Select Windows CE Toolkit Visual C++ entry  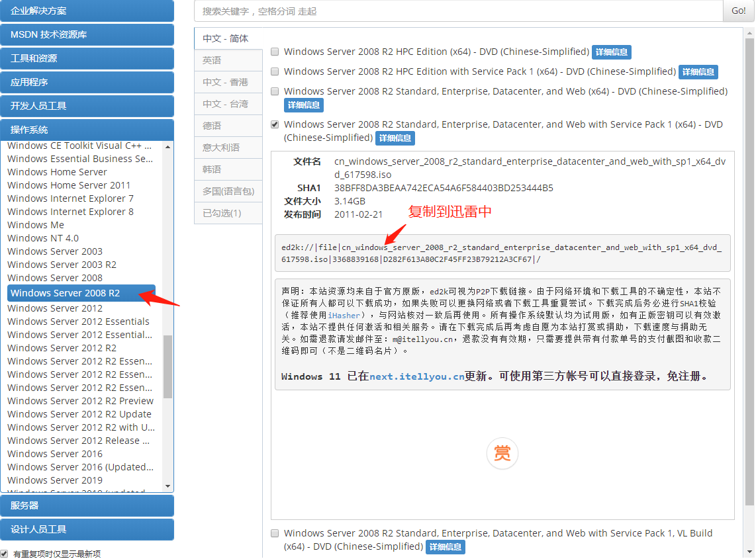[79, 146]
